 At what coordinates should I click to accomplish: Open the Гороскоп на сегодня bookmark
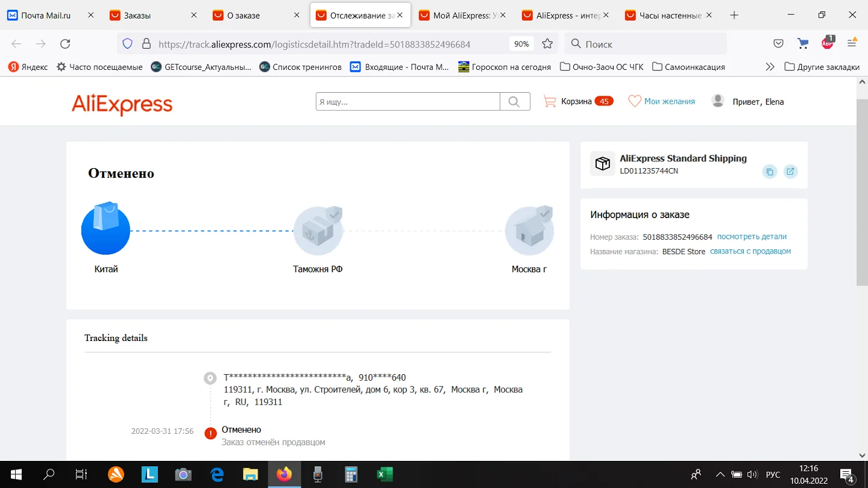point(505,67)
